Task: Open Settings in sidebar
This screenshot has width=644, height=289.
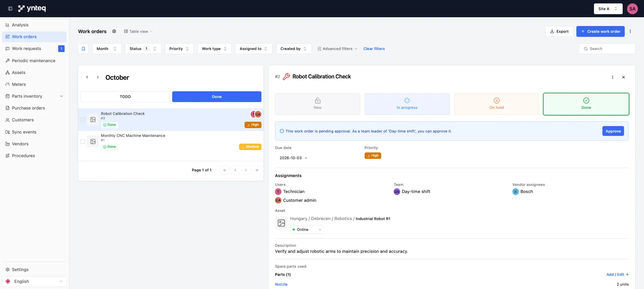Action: [34, 269]
